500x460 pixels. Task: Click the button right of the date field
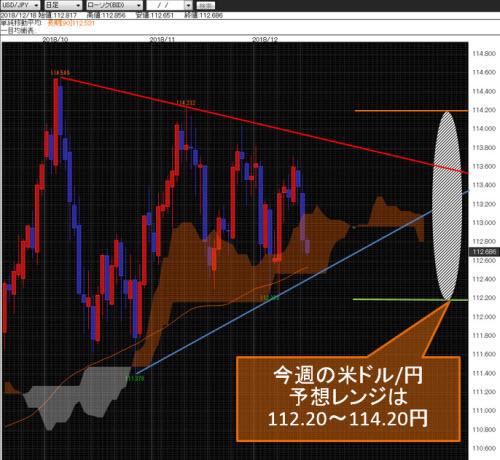[x=205, y=6]
